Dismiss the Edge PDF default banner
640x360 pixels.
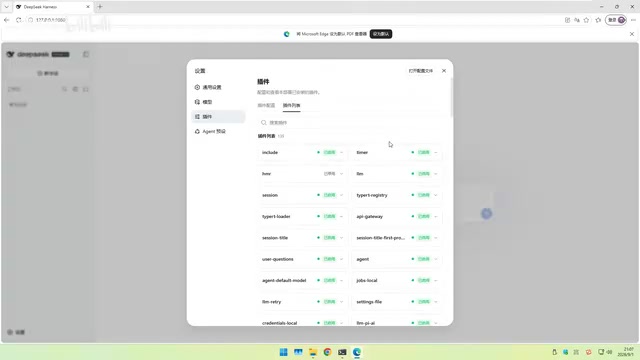tap(632, 34)
